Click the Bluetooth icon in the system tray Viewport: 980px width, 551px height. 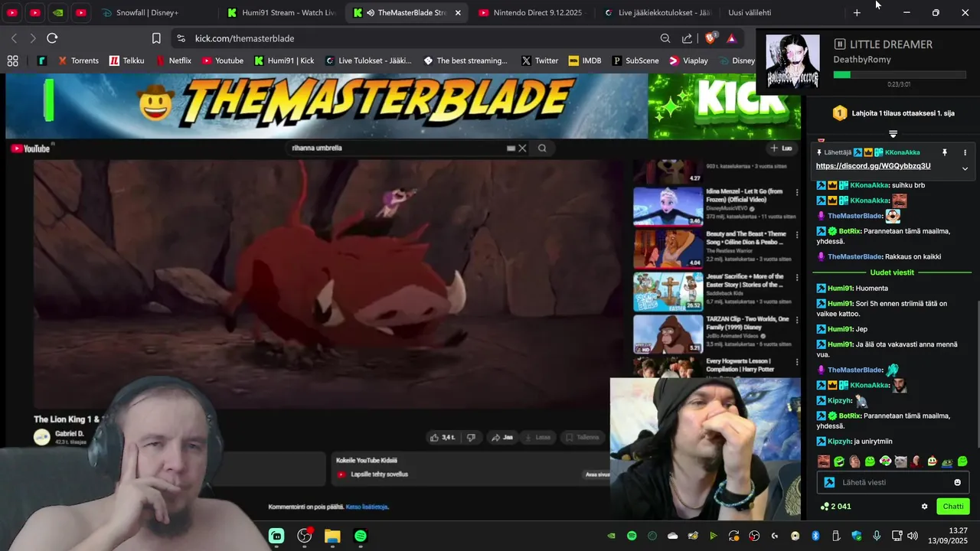point(815,536)
